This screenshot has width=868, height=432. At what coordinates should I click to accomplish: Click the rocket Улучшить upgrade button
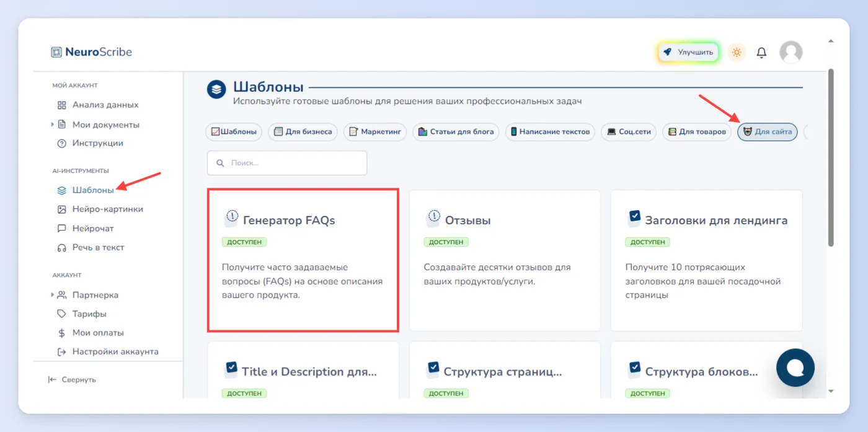pyautogui.click(x=688, y=53)
